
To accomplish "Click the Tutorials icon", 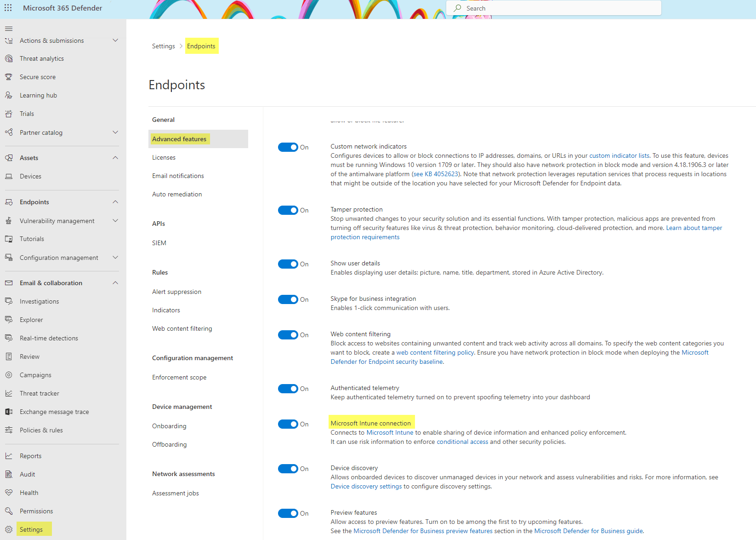I will coord(9,239).
